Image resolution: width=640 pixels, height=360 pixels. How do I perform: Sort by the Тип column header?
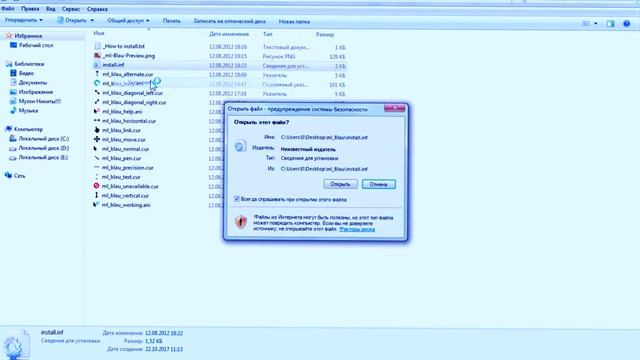pos(268,34)
